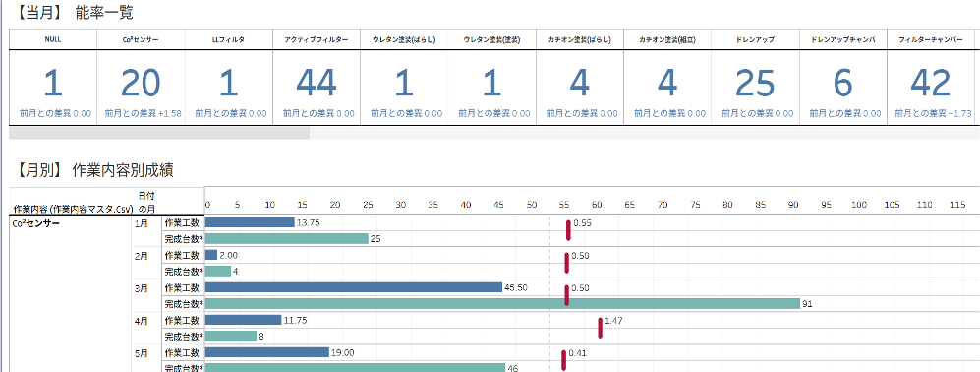Click the red 0.55 marker for 1月

[x=569, y=230]
